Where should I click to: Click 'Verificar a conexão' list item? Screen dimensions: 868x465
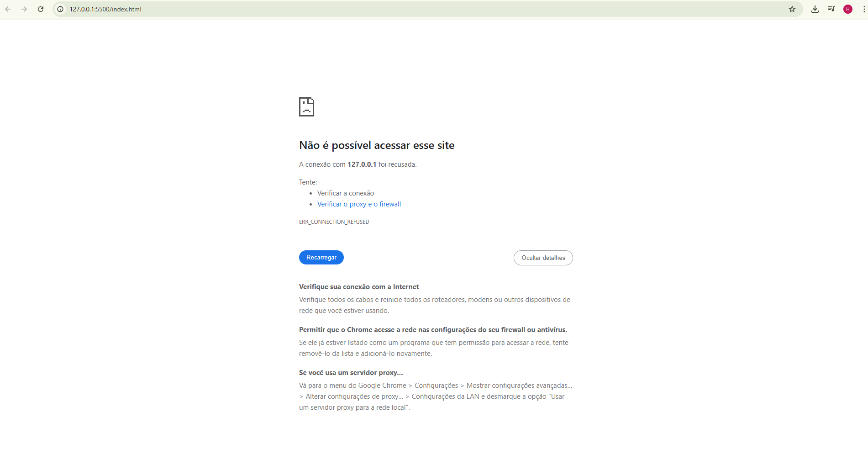tap(346, 193)
